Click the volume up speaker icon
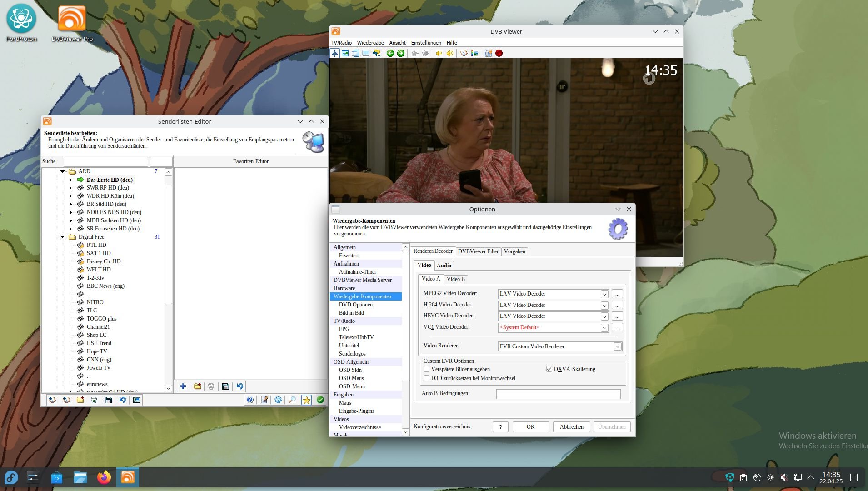Screen dimensions: 868x491 pos(449,53)
